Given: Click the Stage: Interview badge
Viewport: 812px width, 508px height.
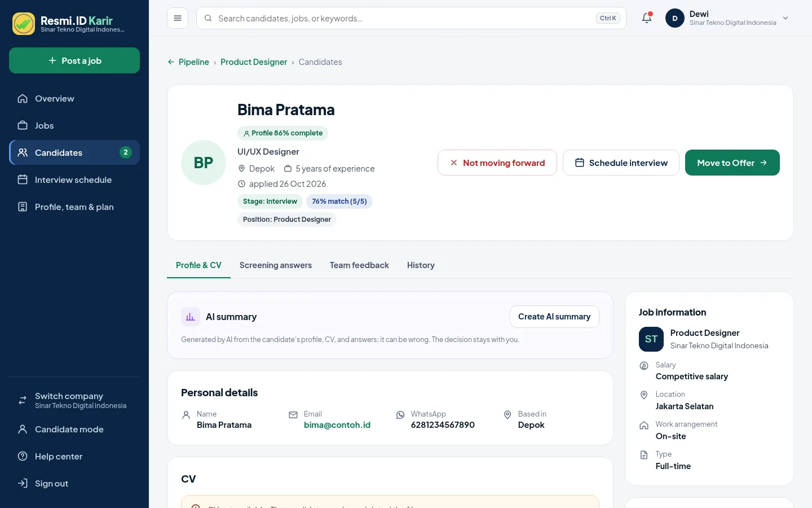Looking at the screenshot, I should [x=270, y=202].
